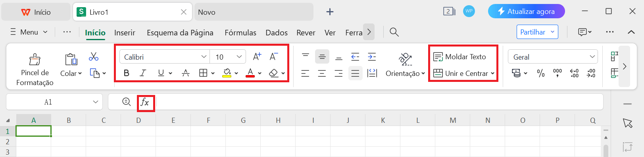The image size is (644, 157).
Task: Decrease font size with A- icon
Action: point(274,57)
